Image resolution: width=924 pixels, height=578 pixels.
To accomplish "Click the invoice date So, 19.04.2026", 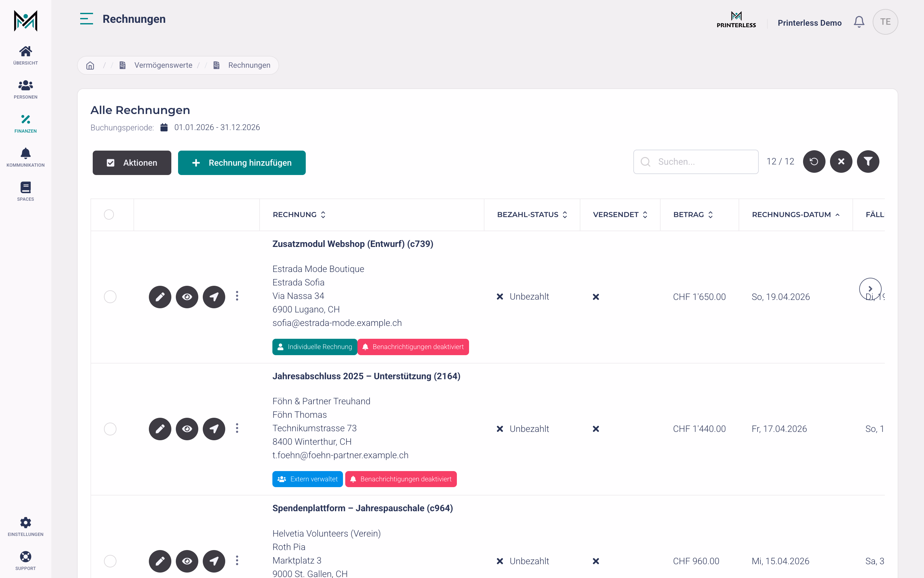I will point(781,297).
